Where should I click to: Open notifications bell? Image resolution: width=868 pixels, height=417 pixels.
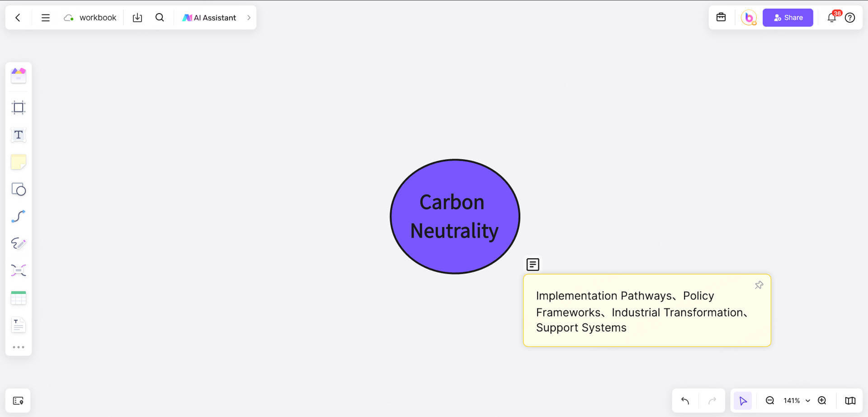coord(832,18)
